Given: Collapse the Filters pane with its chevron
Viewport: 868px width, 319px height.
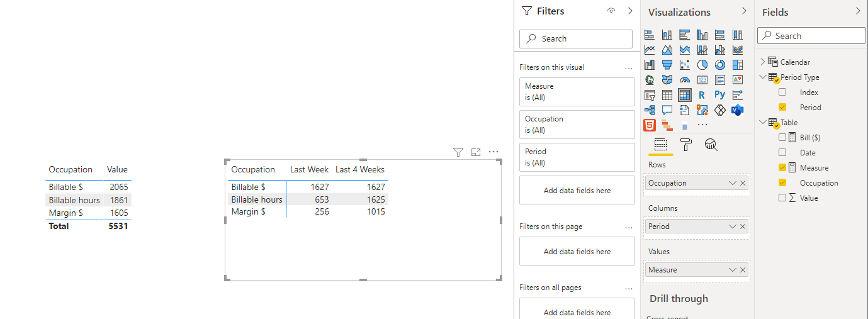Looking at the screenshot, I should tap(630, 11).
